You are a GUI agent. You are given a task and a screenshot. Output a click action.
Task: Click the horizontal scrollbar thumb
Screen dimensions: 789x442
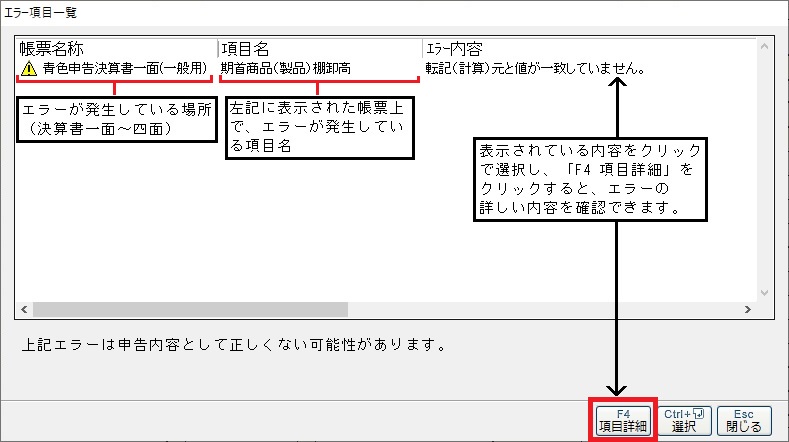coord(190,310)
